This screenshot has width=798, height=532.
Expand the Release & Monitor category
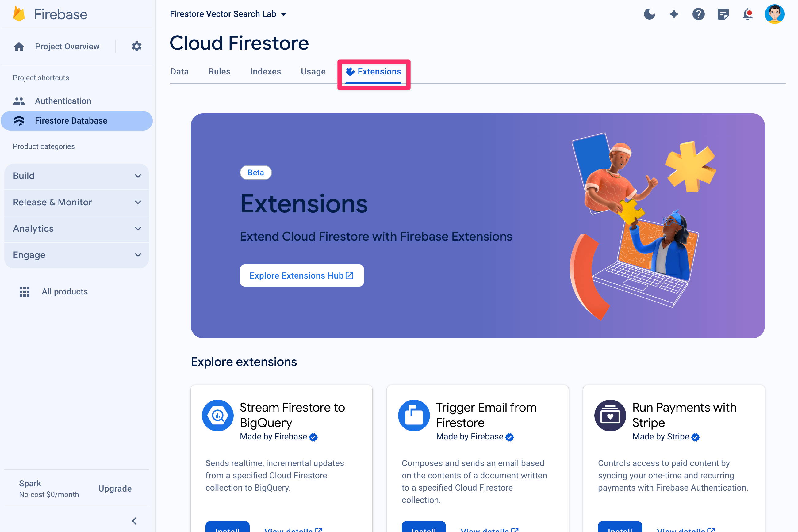pos(77,202)
